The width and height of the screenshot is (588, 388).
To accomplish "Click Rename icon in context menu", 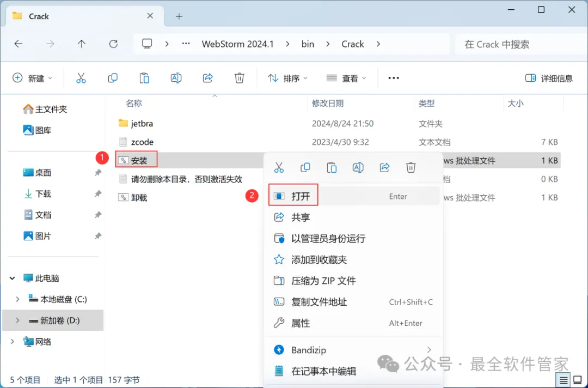I will [x=358, y=167].
